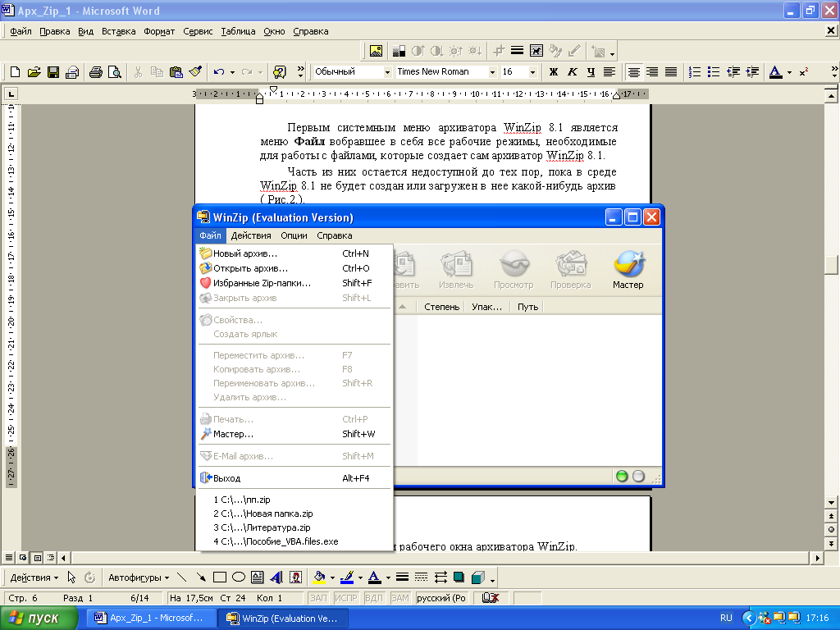Image resolution: width=840 pixels, height=630 pixels.
Task: Click the select objects pointer tool
Action: pos(72,577)
